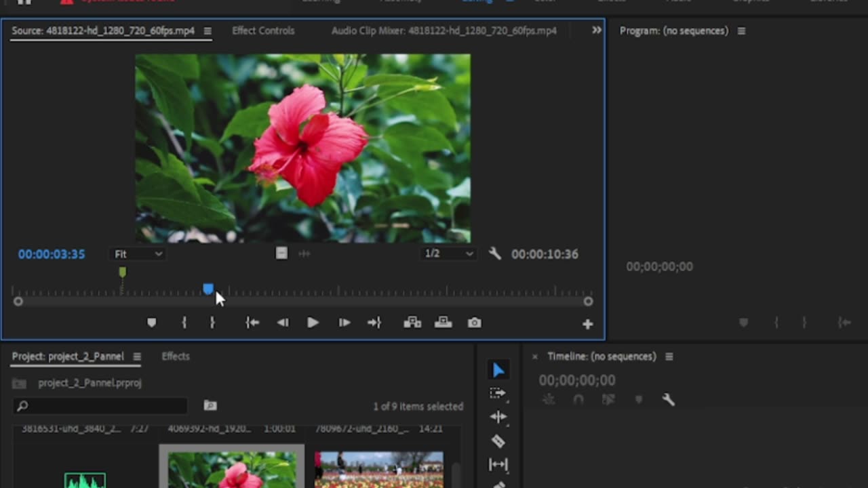The height and width of the screenshot is (488, 868).
Task: Click right handle of Source zoom scroll bar
Action: point(588,302)
